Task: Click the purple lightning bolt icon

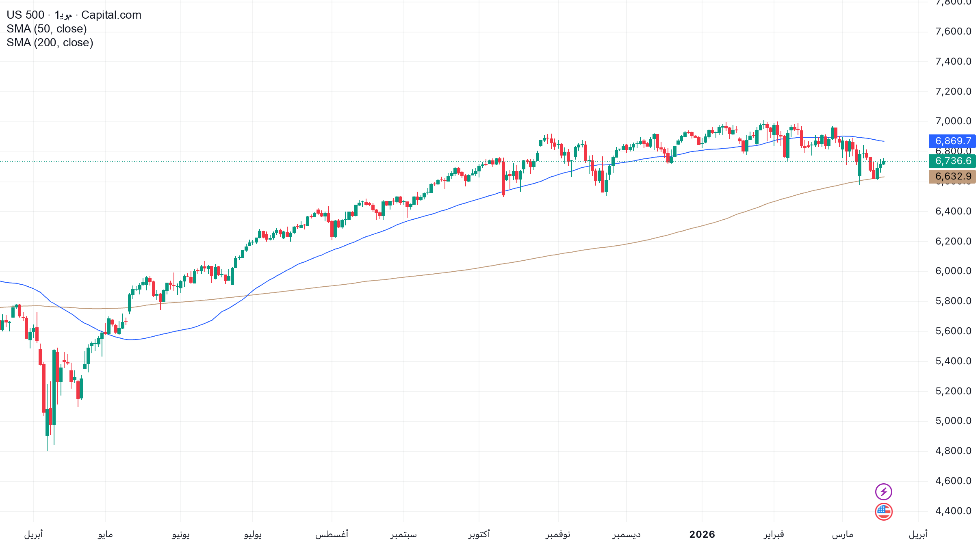Action: (x=883, y=492)
